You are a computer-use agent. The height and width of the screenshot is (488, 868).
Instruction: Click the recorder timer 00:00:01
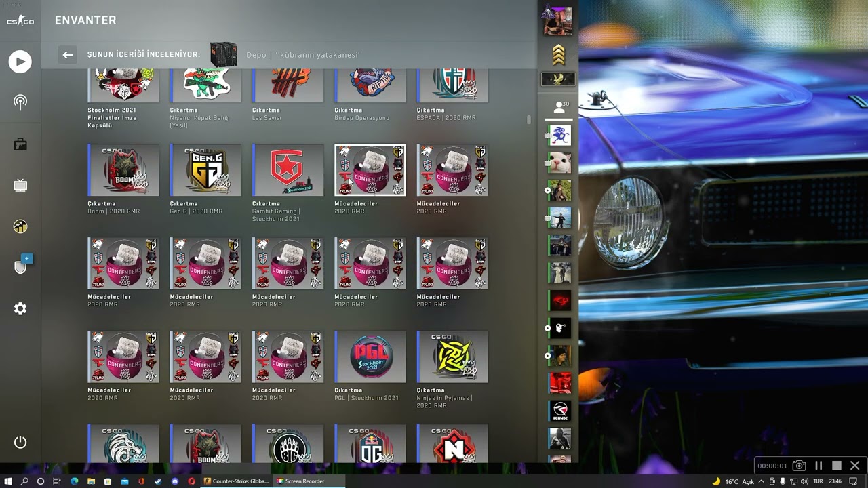[772, 466]
